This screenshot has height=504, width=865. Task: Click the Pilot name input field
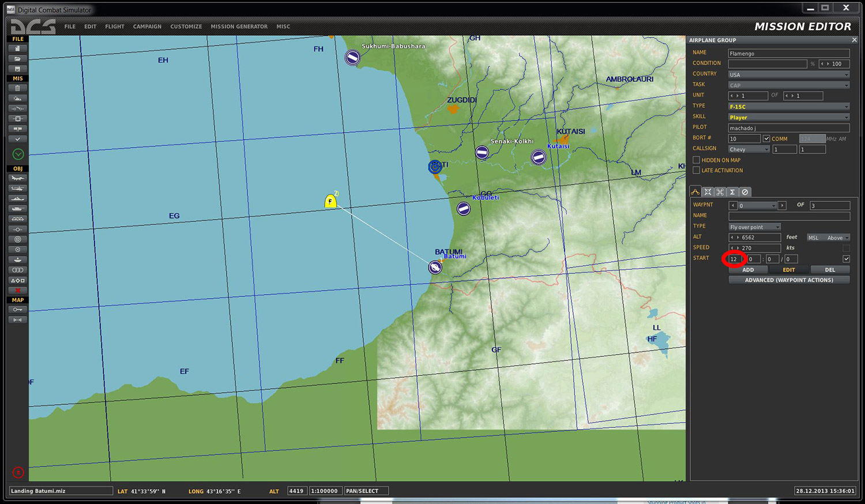click(789, 128)
